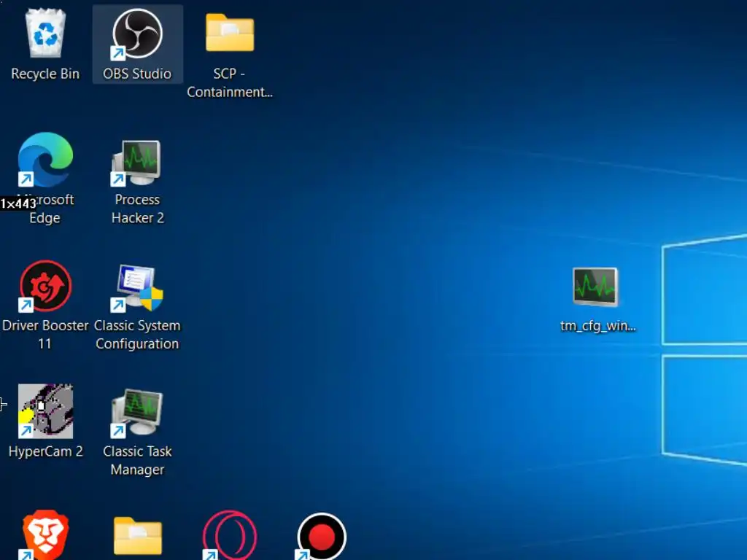
Task: Click the Brave browser lion icon
Action: 45,534
